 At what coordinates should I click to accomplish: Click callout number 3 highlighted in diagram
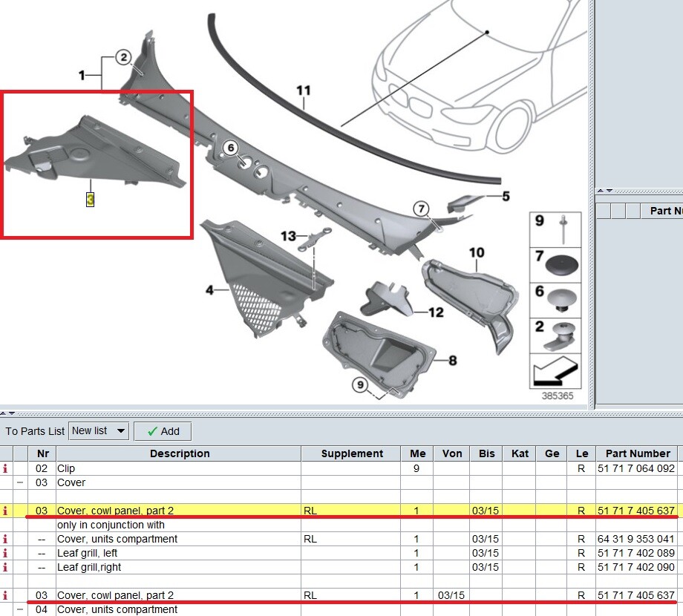(90, 200)
